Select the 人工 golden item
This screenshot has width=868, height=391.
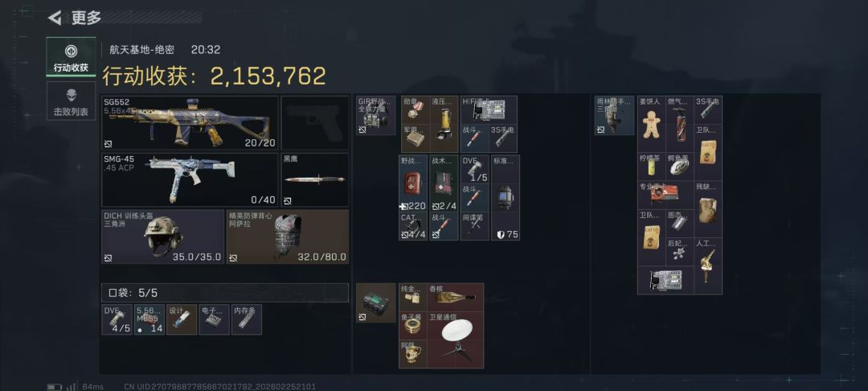[x=708, y=265]
